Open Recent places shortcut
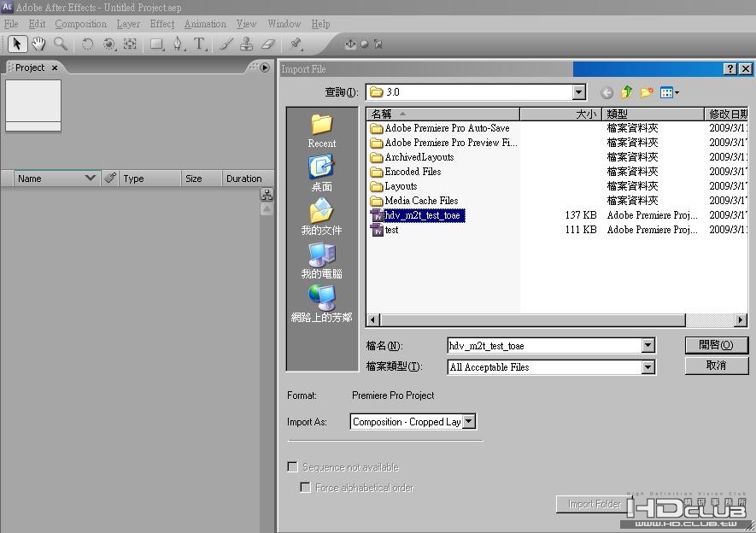This screenshot has height=533, width=756. point(321,131)
